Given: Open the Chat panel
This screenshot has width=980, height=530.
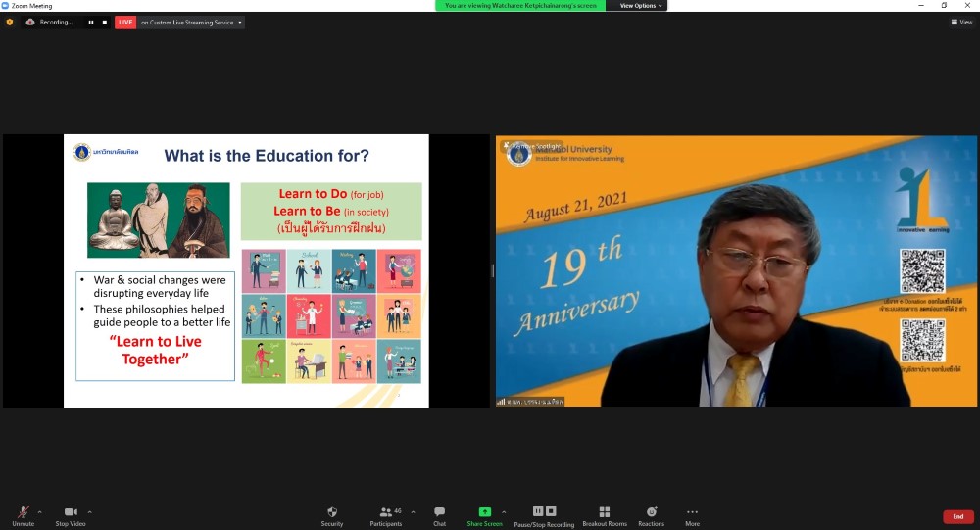Looking at the screenshot, I should pos(439,515).
